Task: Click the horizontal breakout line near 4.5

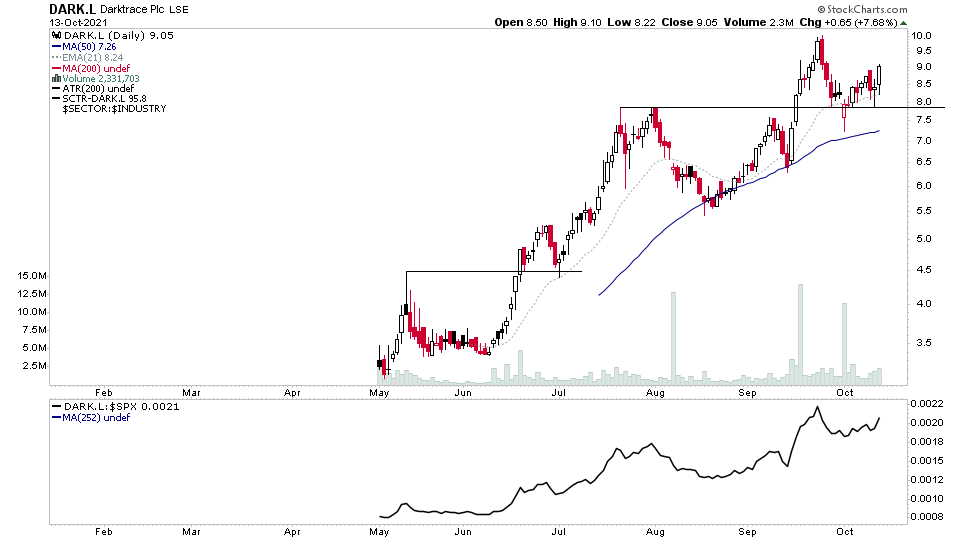Action: 494,271
